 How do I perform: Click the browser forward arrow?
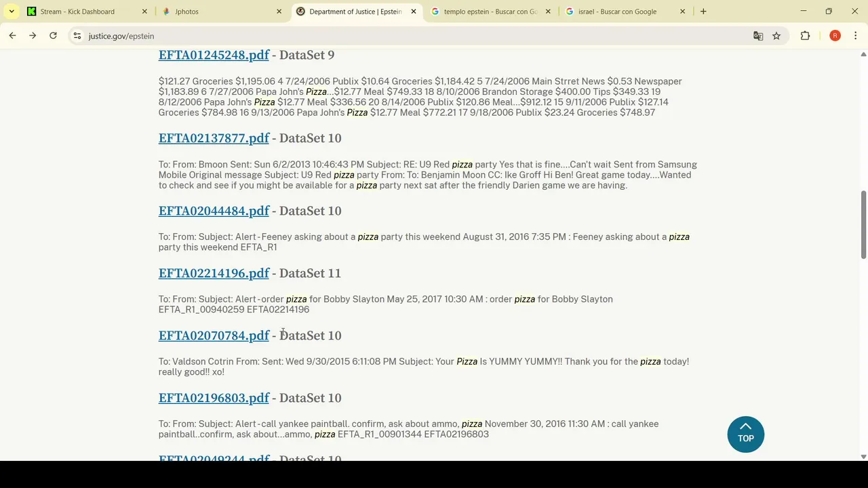click(33, 36)
